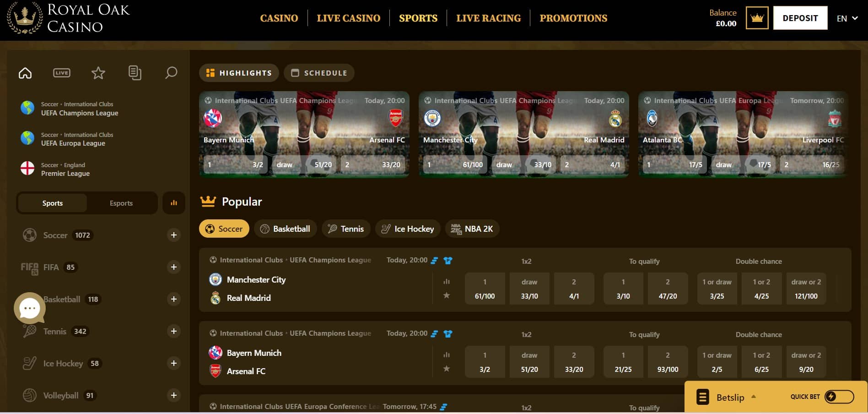This screenshot has width=868, height=414.
Task: Click the Soccer ball icon in sports list
Action: point(30,235)
